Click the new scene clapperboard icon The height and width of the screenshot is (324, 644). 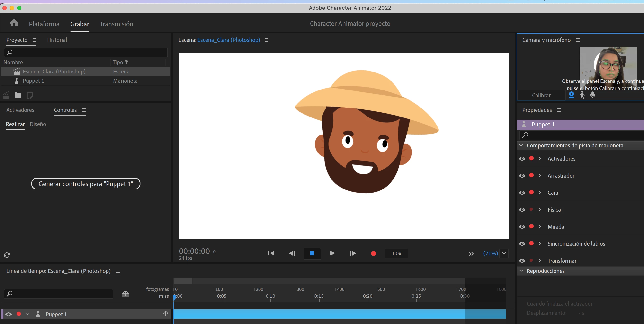pyautogui.click(x=6, y=95)
